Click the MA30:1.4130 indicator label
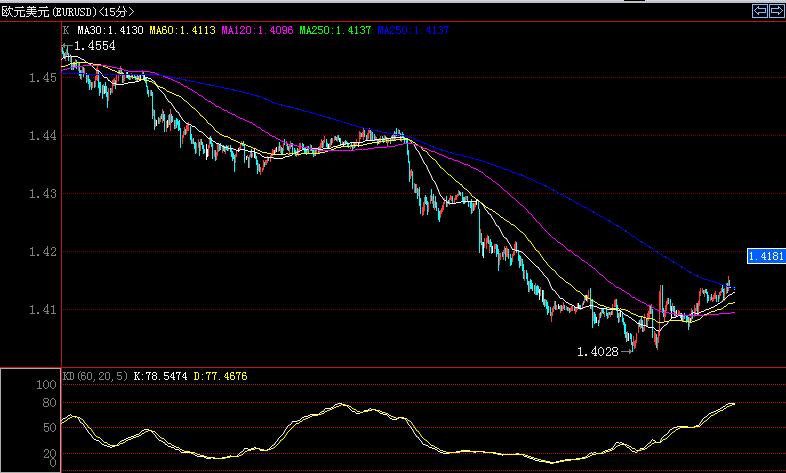 pos(110,30)
